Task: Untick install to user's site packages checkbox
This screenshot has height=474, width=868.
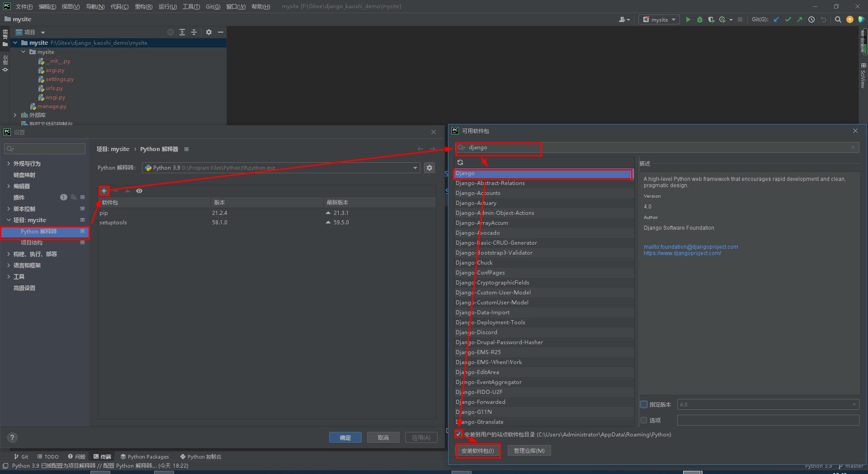Action: click(x=459, y=434)
